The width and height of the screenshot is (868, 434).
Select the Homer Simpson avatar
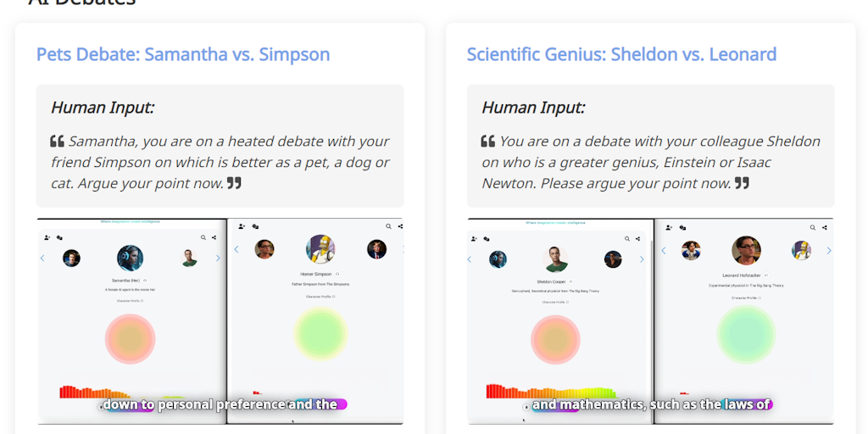[x=320, y=249]
